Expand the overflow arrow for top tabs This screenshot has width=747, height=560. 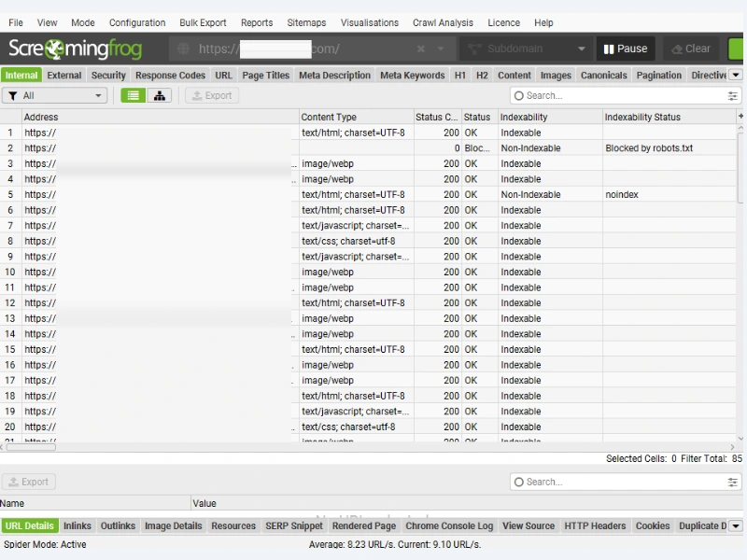(x=736, y=76)
